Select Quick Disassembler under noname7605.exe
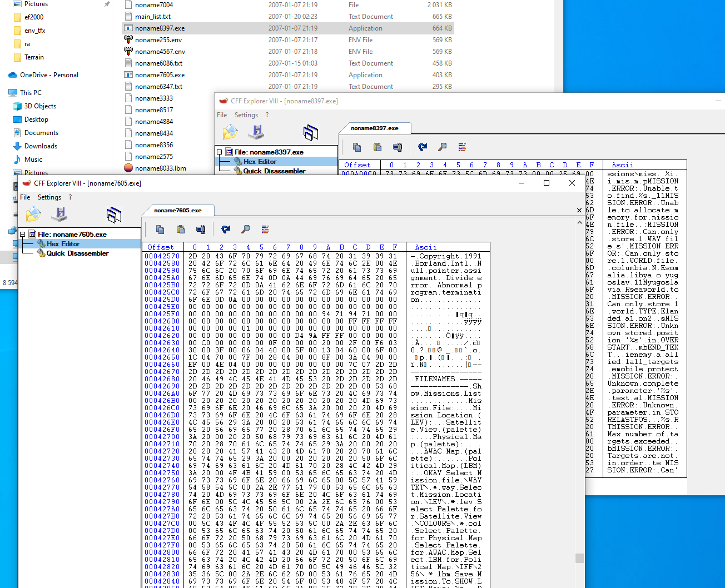 pos(77,253)
